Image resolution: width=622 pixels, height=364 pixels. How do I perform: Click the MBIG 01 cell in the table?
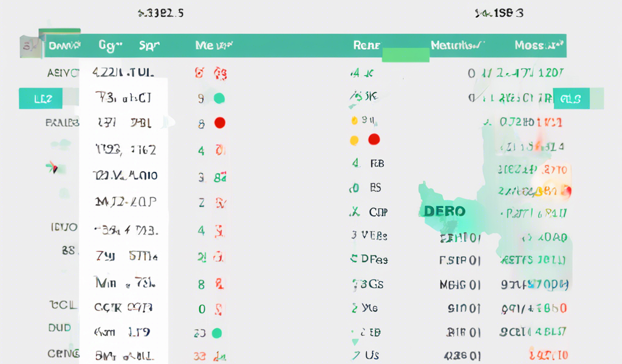[460, 284]
